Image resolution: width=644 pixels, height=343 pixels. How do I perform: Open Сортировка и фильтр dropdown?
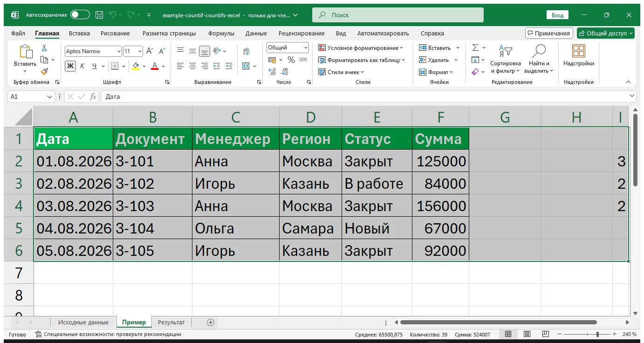pos(506,58)
